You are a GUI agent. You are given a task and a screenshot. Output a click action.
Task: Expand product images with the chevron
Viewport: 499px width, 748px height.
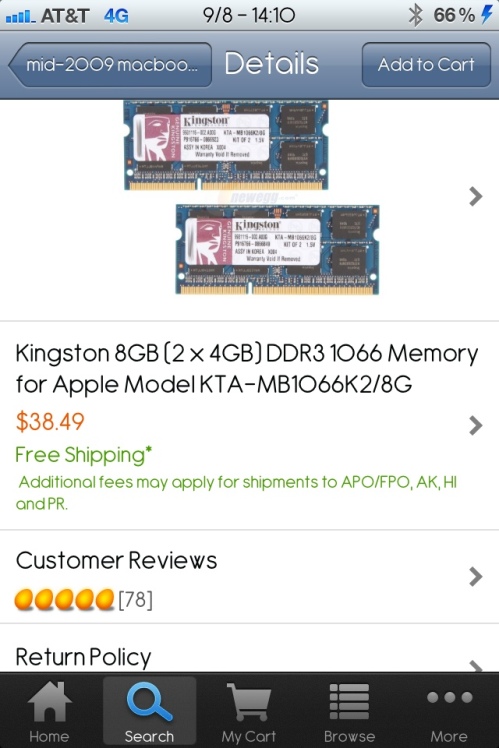[476, 196]
